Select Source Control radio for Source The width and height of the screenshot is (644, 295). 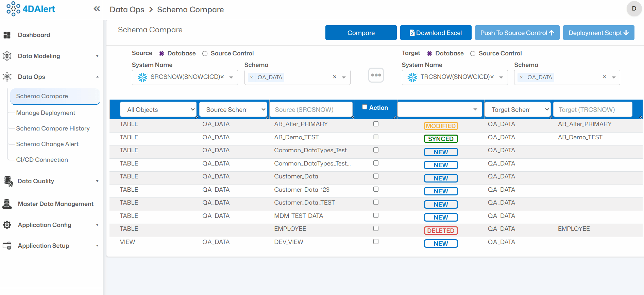pos(205,54)
